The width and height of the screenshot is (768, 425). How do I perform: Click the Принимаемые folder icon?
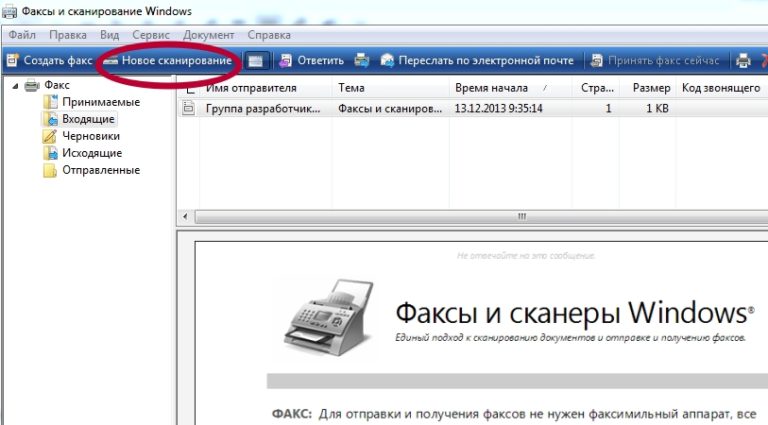tap(50, 102)
